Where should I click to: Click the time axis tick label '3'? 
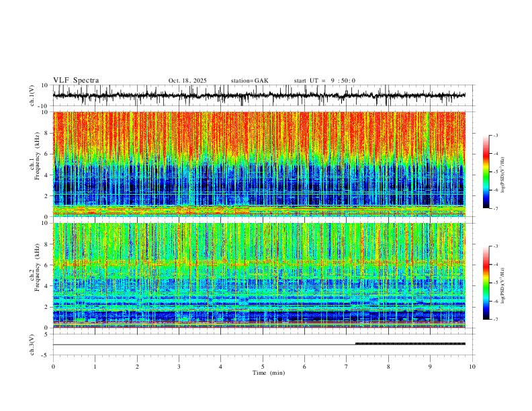coord(179,367)
